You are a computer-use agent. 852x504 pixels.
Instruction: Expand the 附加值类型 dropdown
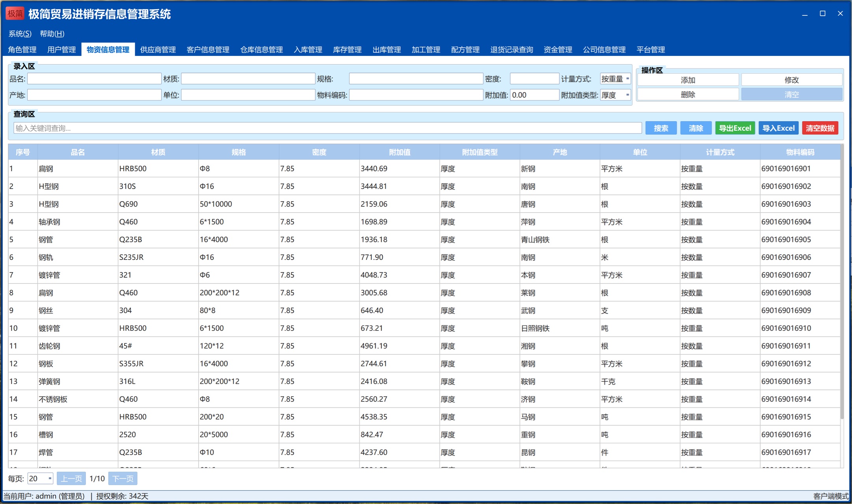point(615,95)
